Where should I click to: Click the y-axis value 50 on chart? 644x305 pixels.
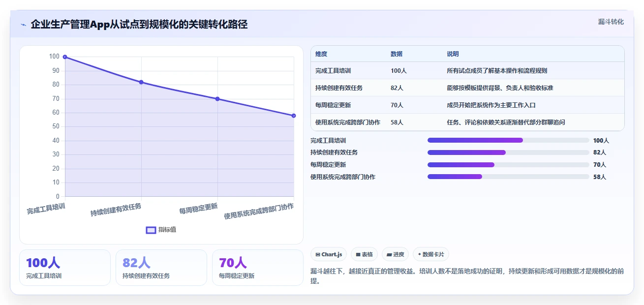pyautogui.click(x=56, y=126)
